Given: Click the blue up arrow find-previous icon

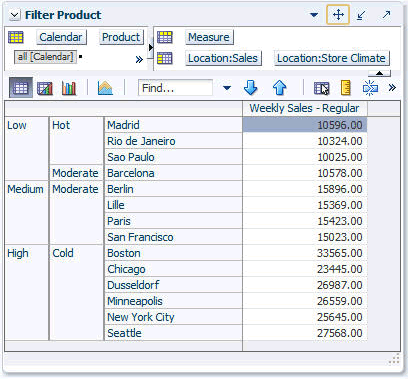Looking at the screenshot, I should pyautogui.click(x=279, y=88).
